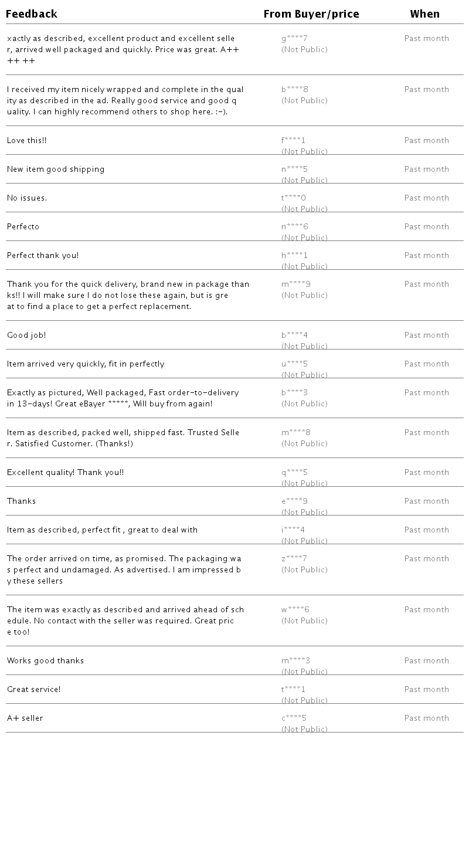The image size is (469, 868).
Task: Select buyer n****5 username
Action: click(294, 169)
